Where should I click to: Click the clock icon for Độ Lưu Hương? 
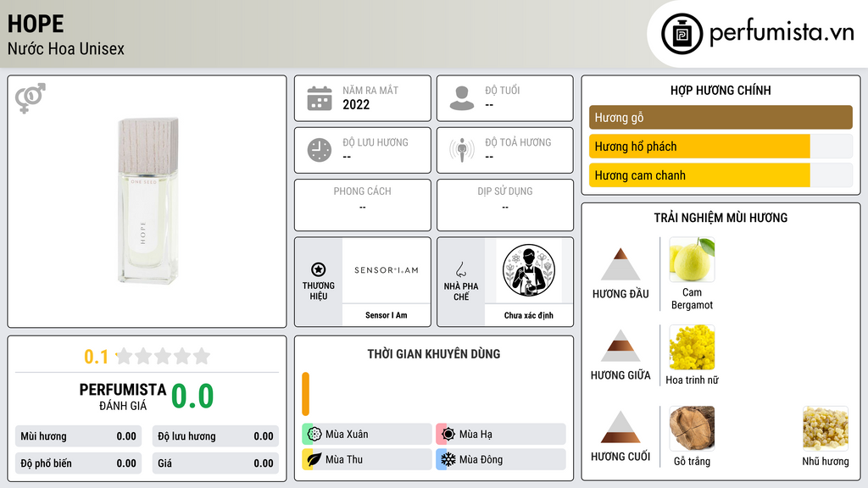(320, 150)
